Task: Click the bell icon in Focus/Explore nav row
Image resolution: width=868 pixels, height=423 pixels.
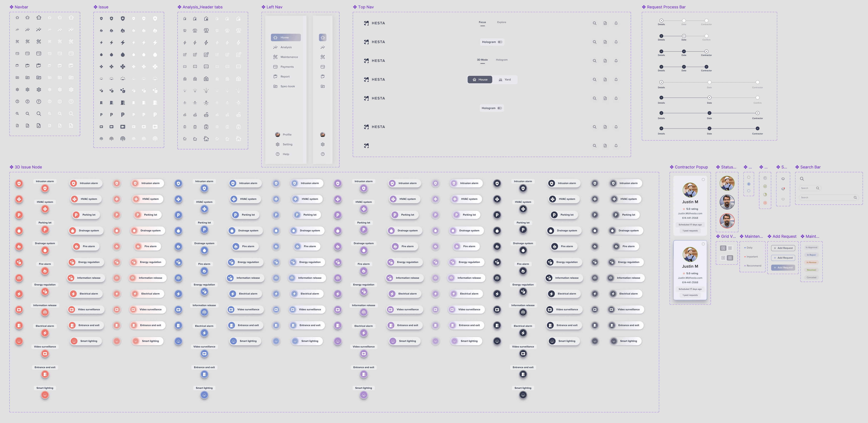Action: point(616,23)
